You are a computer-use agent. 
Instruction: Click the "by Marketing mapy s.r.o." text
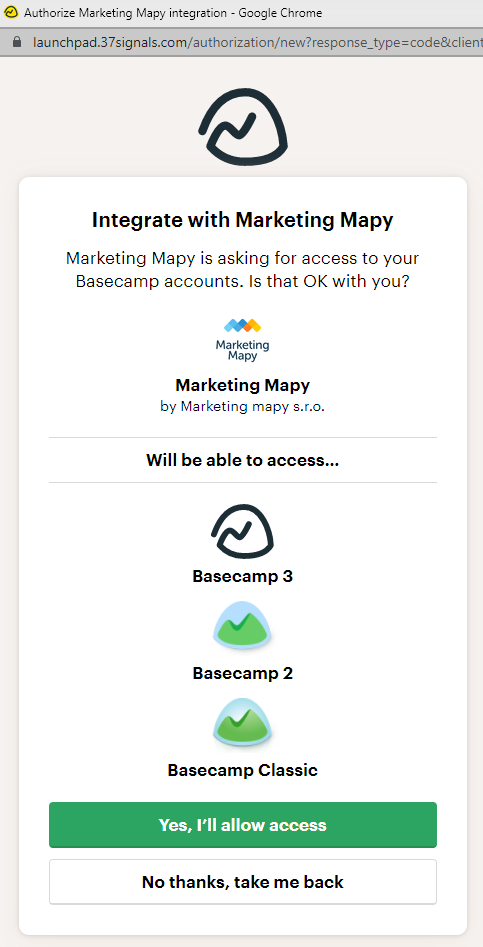(243, 407)
